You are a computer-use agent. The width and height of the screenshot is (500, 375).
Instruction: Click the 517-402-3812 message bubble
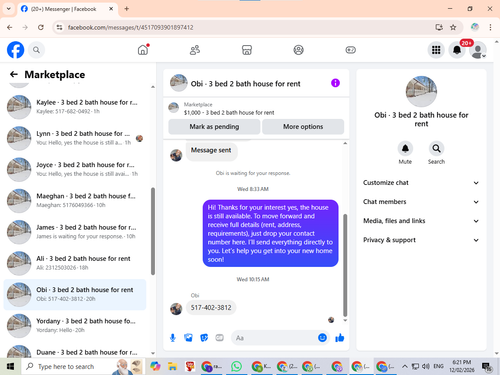click(x=211, y=308)
